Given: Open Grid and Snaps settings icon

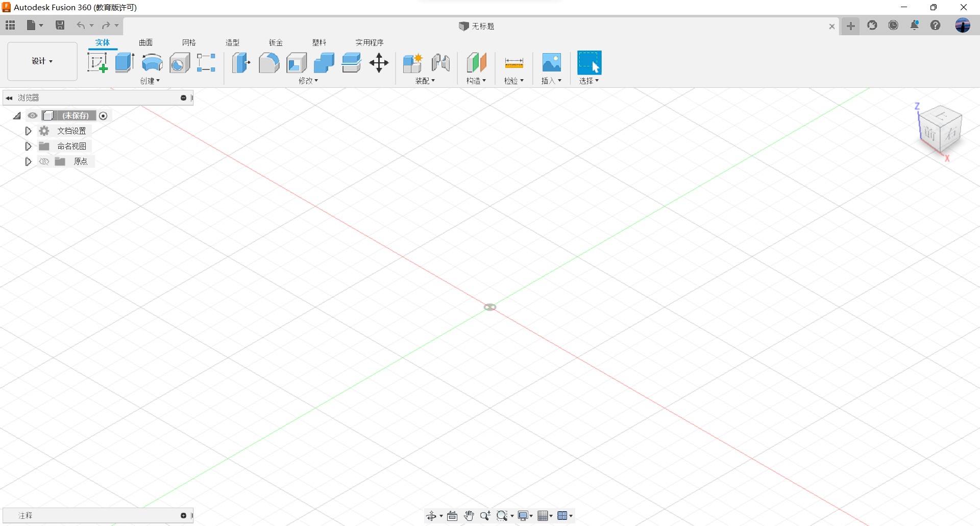Looking at the screenshot, I should click(543, 516).
